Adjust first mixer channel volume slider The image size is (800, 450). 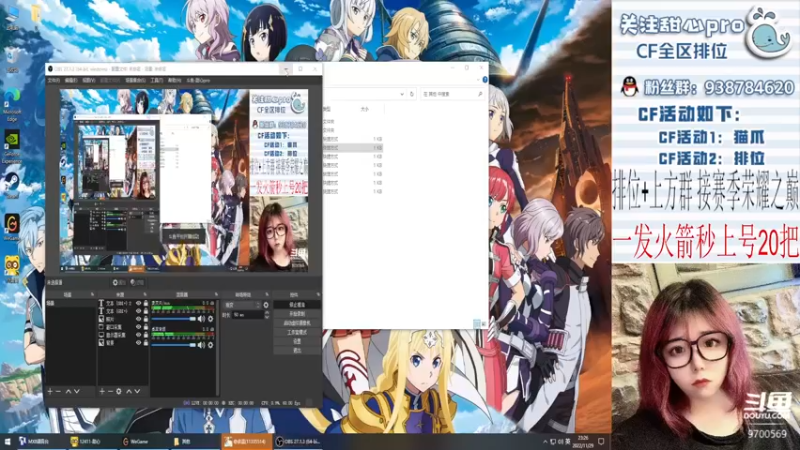coord(173,319)
